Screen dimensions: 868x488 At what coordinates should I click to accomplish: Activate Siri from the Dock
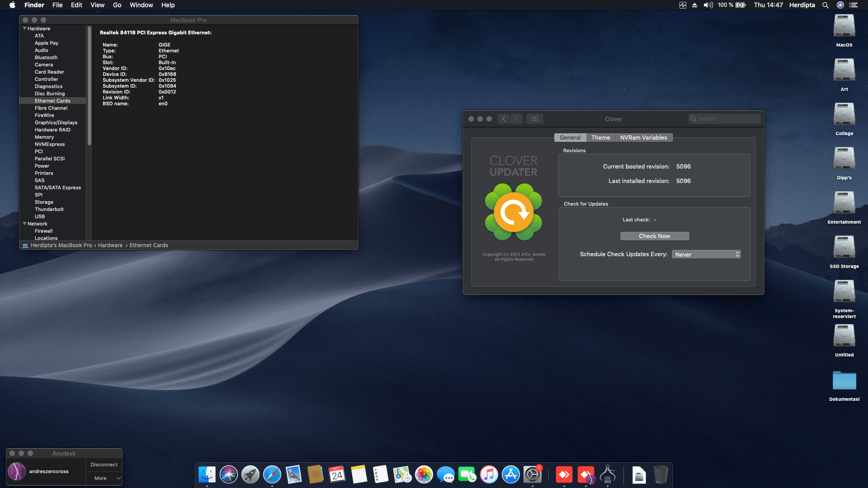tap(228, 475)
